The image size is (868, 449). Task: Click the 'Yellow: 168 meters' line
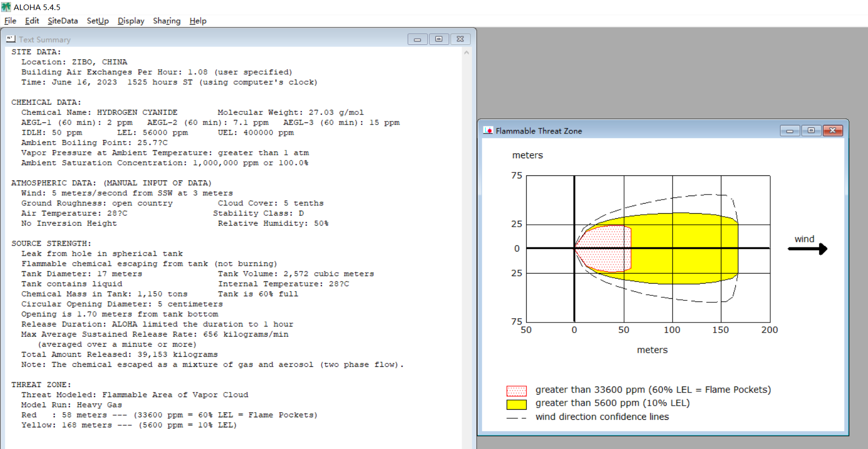pyautogui.click(x=129, y=425)
